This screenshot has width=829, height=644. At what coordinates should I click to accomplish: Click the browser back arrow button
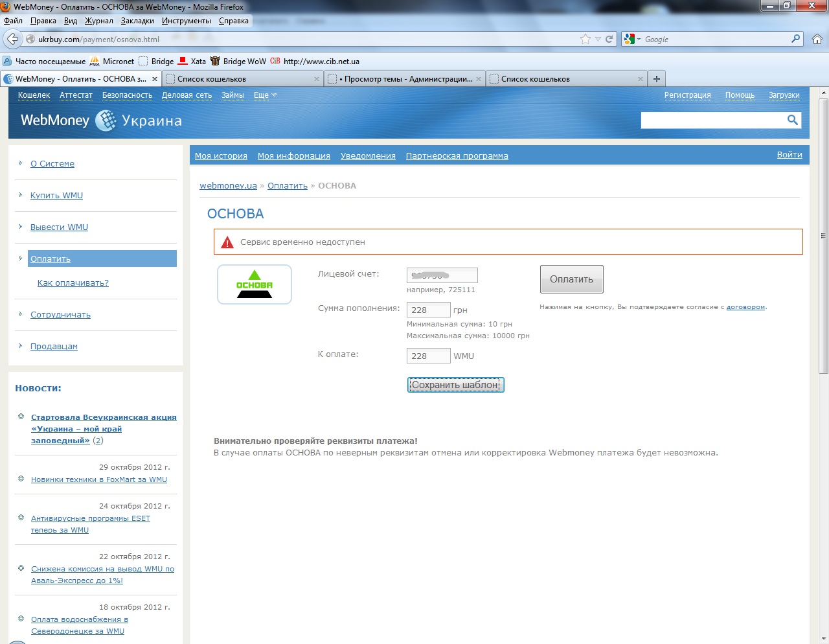(12, 39)
